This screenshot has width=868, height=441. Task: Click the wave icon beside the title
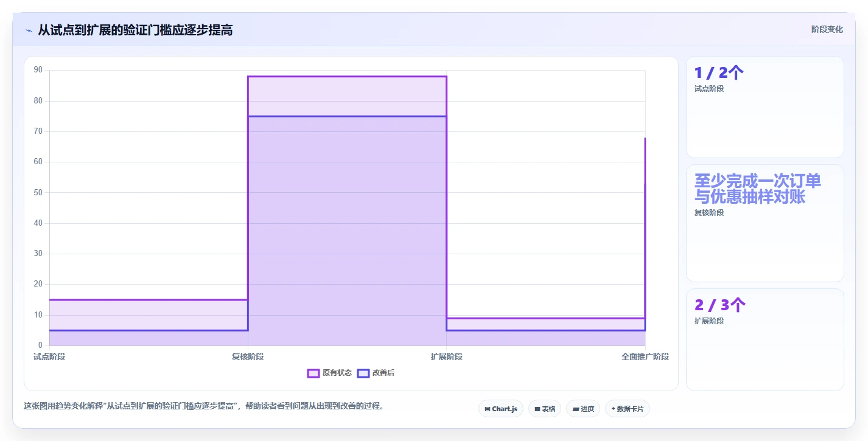coord(29,30)
